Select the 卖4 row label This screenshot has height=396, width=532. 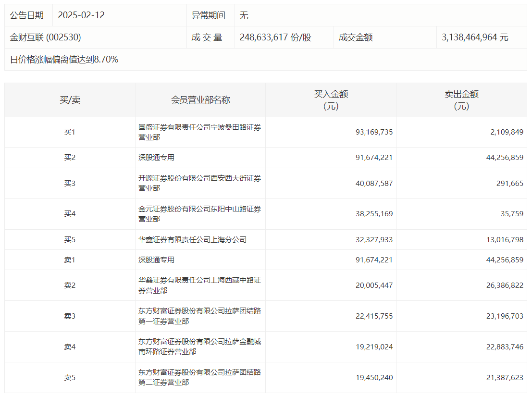coord(70,347)
